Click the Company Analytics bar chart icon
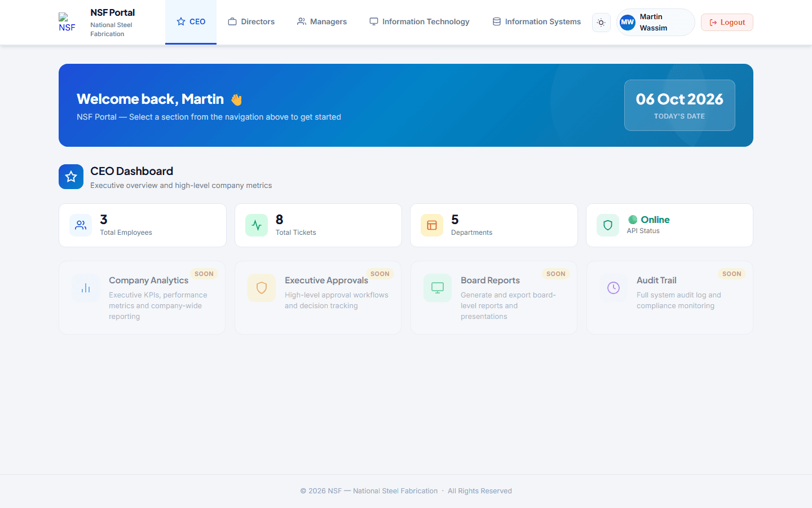Viewport: 812px width, 508px height. pyautogui.click(x=86, y=288)
